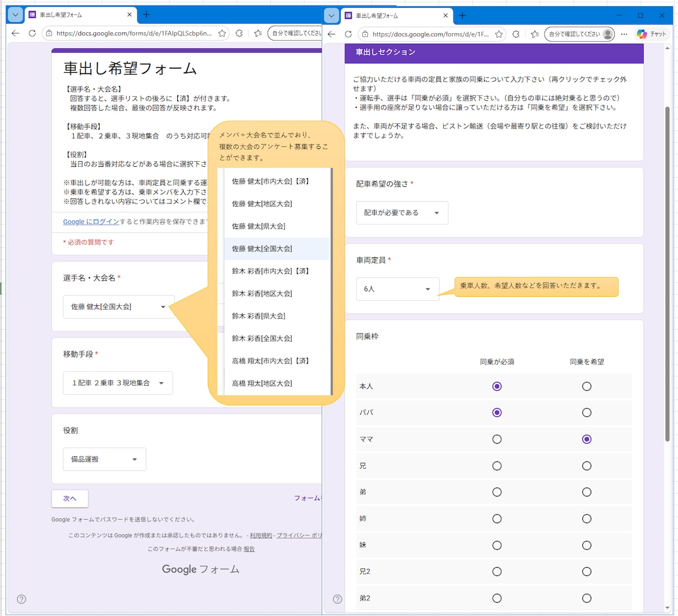The height and width of the screenshot is (616, 678).
Task: Click 報告 link in form footer
Action: tap(249, 549)
